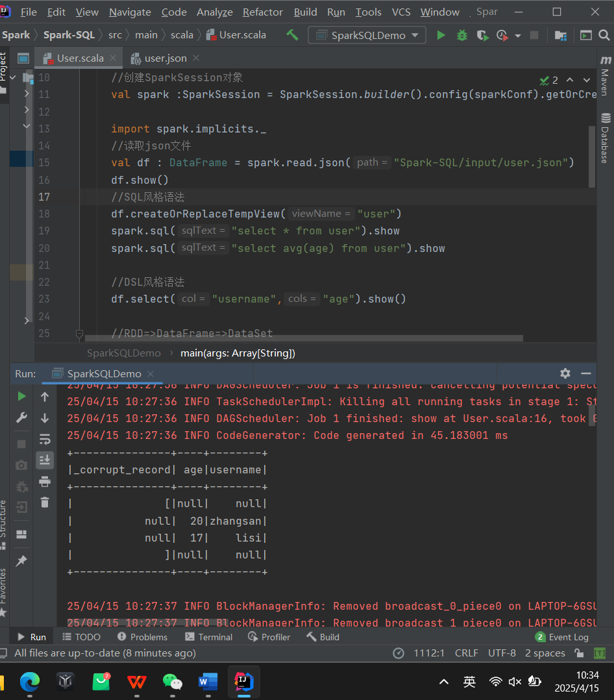The image size is (614, 700).
Task: Toggle Scroll to End in Run console
Action: pyautogui.click(x=45, y=460)
